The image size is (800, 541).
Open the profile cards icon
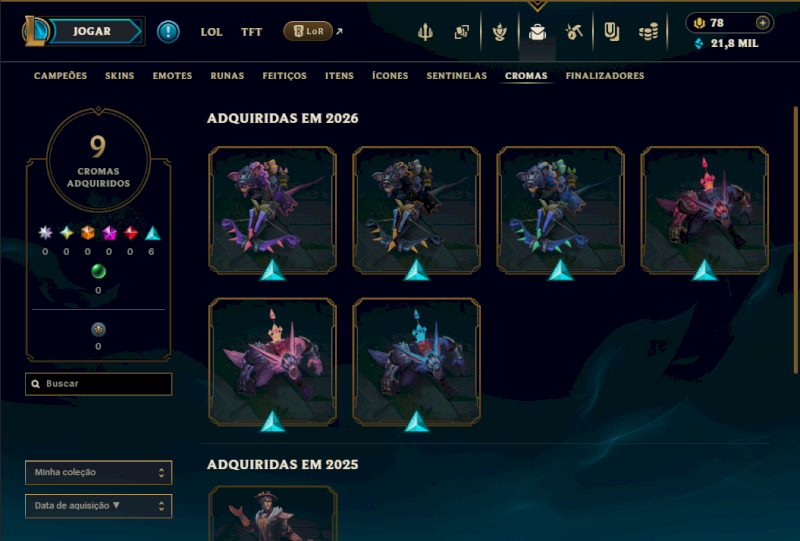click(x=461, y=32)
